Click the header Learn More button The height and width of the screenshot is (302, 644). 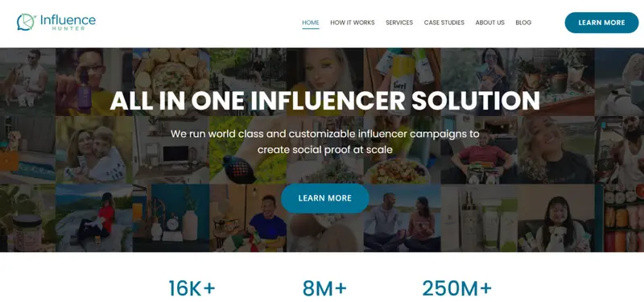(601, 23)
